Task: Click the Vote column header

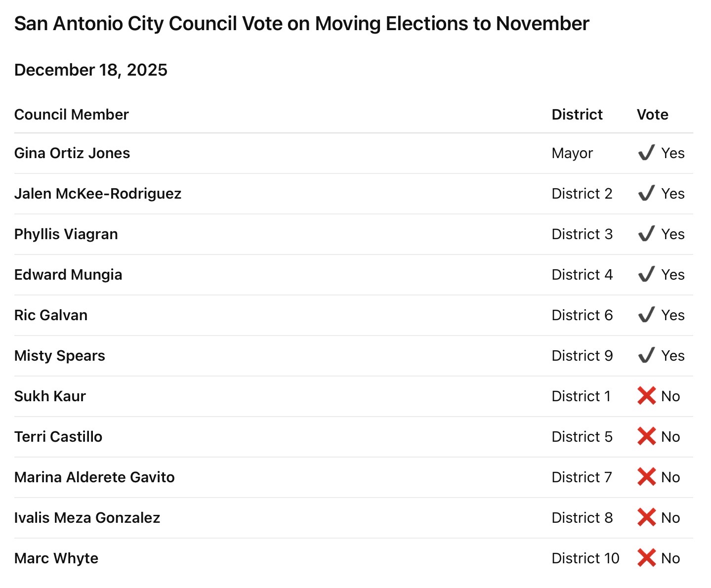Action: point(652,115)
